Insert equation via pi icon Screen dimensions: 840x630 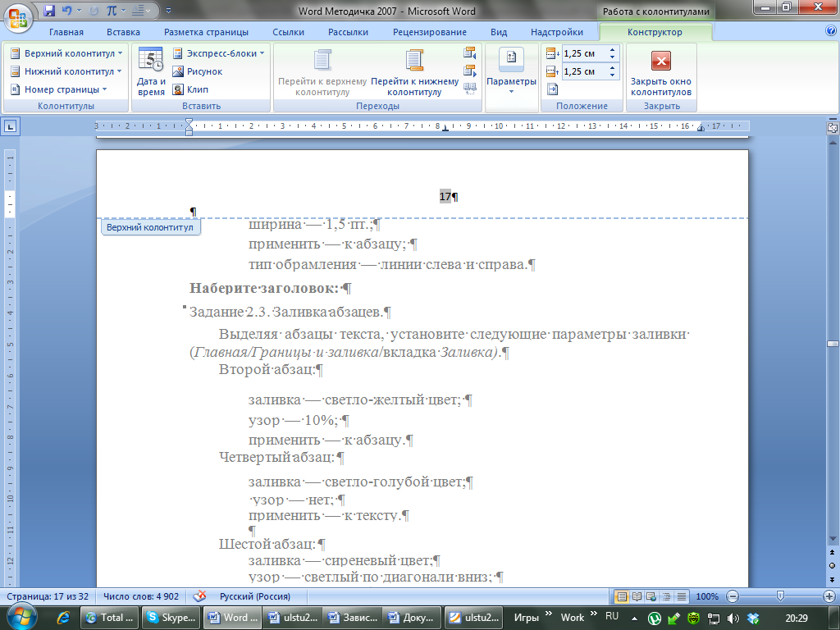[x=112, y=10]
